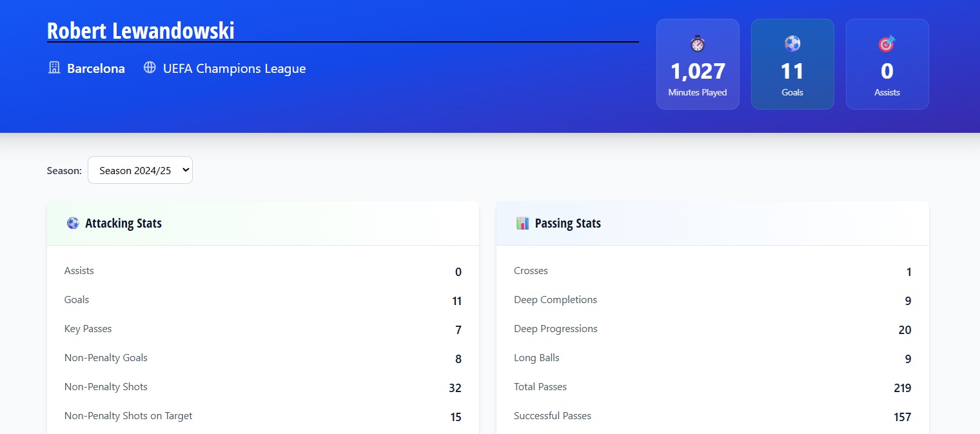Click the bar chart icon in Passing Stats header
This screenshot has width=980, height=434.
[522, 222]
